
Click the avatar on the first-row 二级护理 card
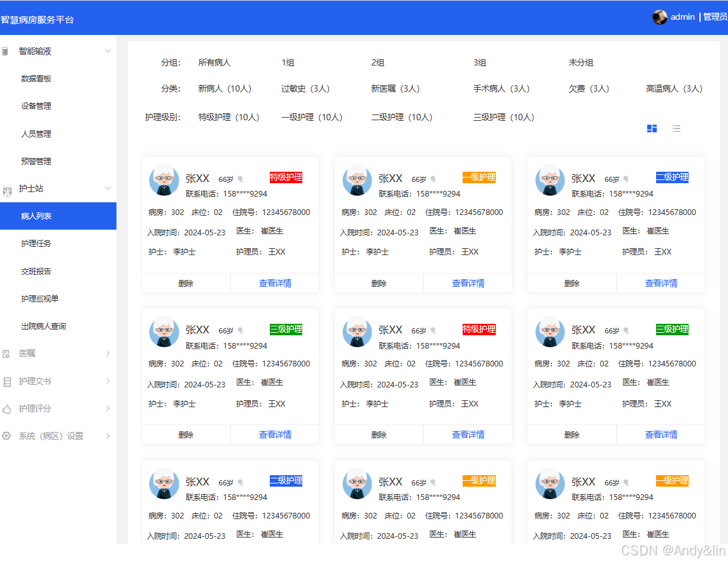tap(550, 180)
